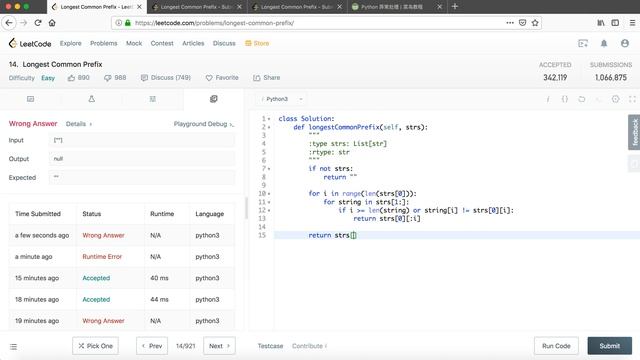Open the page actions ellipsis menu
This screenshot has width=640, height=360.
pos(510,23)
